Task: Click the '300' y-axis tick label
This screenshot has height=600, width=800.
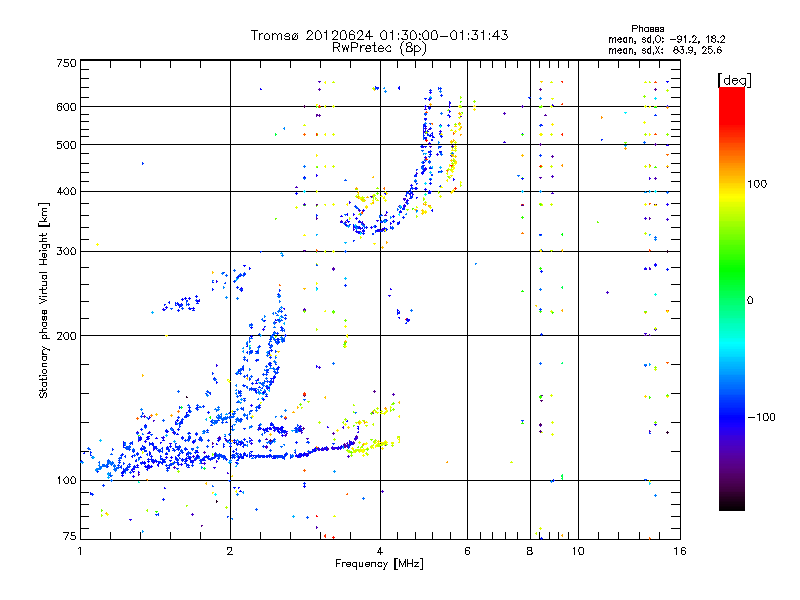Action: tap(66, 252)
